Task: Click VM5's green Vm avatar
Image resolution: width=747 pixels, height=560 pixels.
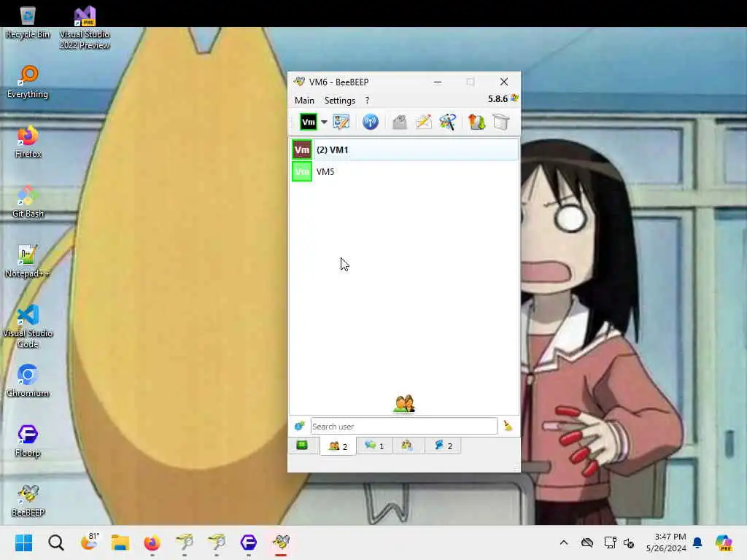Action: (301, 171)
